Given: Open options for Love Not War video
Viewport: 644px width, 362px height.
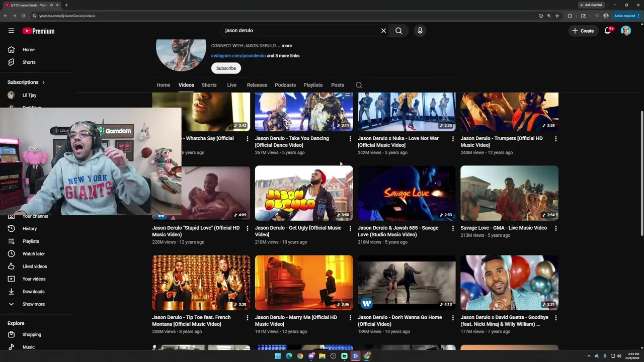Looking at the screenshot, I should click(453, 139).
